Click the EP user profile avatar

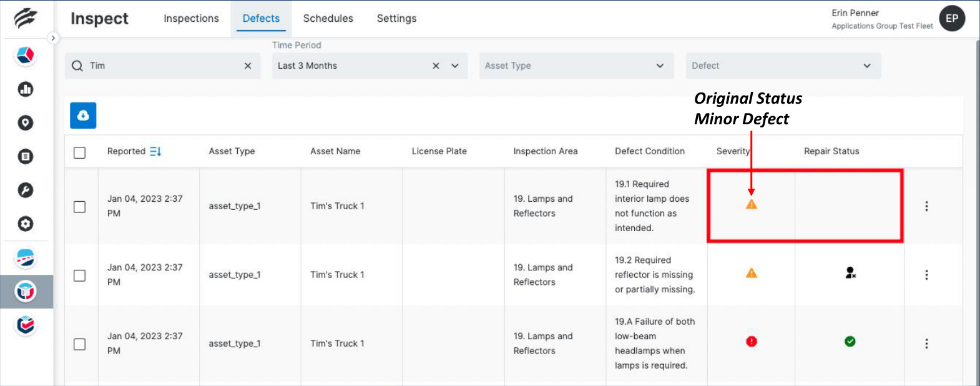[951, 19]
